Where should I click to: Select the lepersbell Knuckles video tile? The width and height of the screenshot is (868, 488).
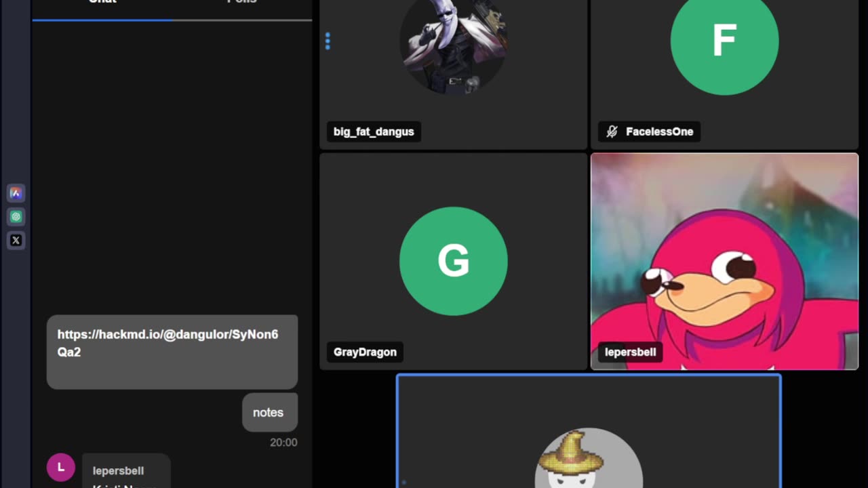tap(724, 261)
